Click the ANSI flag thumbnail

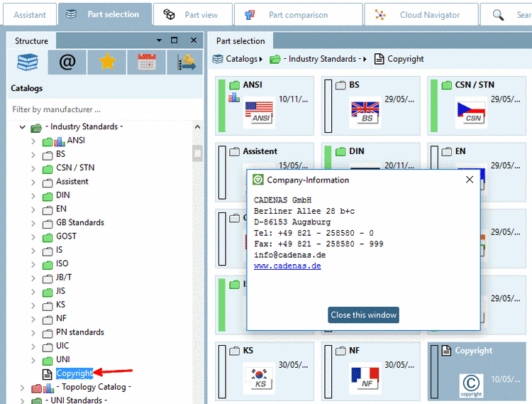(259, 113)
